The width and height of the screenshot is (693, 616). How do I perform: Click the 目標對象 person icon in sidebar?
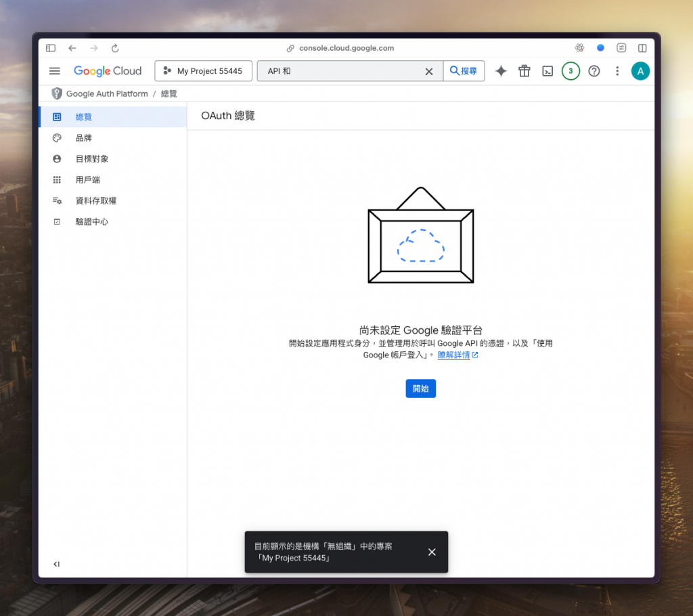coord(57,159)
